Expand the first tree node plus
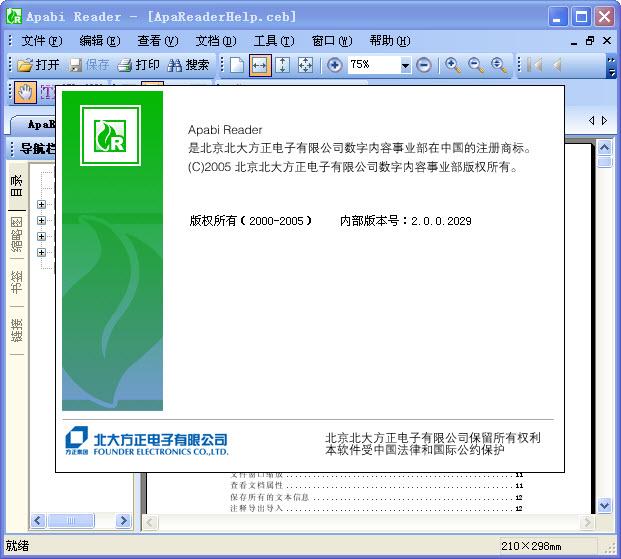This screenshot has height=559, width=621. (x=41, y=204)
